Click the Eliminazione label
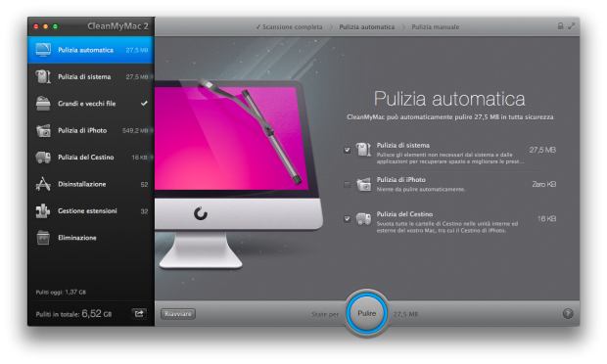 pyautogui.click(x=77, y=238)
